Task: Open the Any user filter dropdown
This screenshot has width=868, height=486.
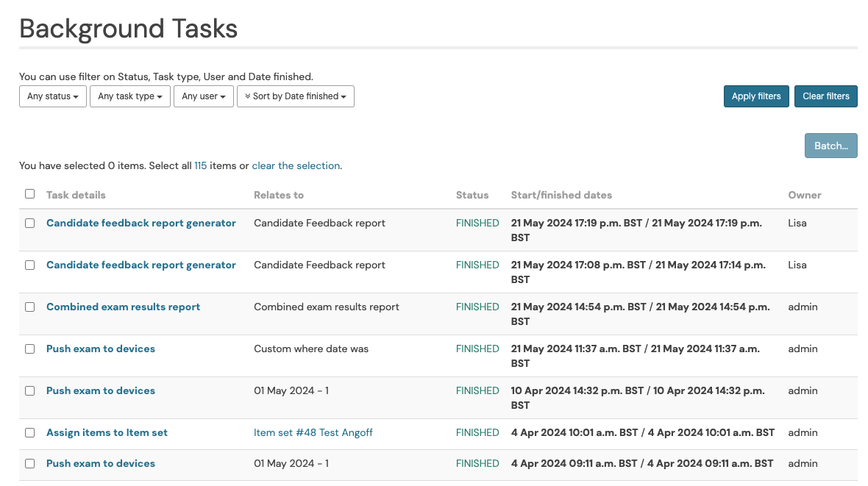Action: [204, 96]
